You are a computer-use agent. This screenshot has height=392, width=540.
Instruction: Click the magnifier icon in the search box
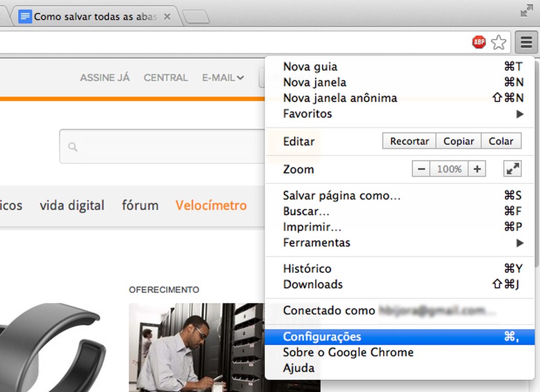72,147
